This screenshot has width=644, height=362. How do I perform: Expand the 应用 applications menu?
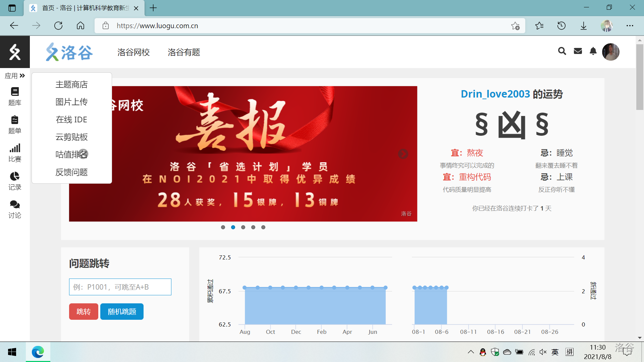15,76
